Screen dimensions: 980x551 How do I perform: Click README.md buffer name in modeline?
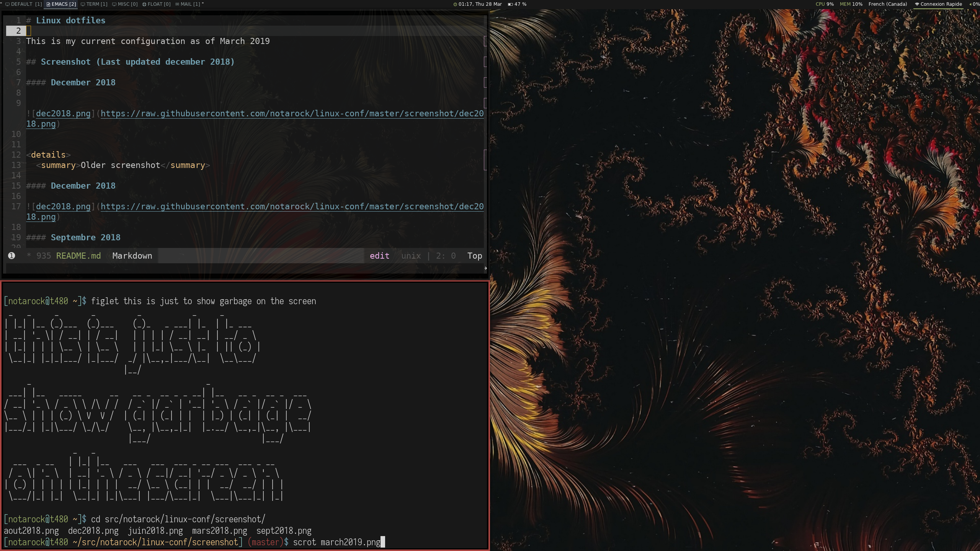[78, 256]
